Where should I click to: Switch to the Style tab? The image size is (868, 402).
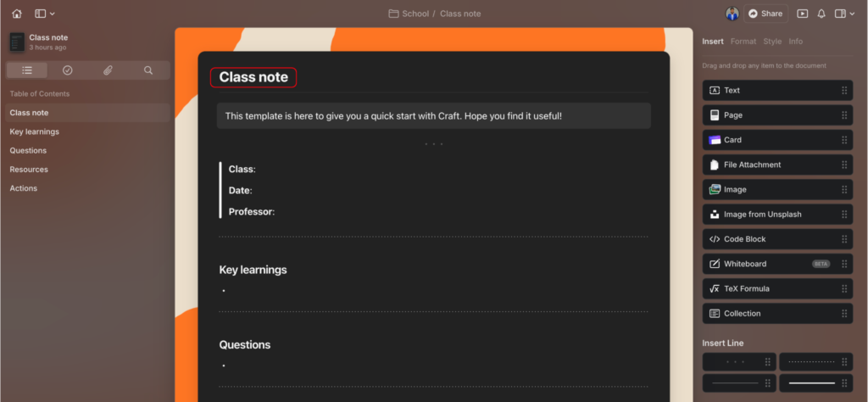772,42
